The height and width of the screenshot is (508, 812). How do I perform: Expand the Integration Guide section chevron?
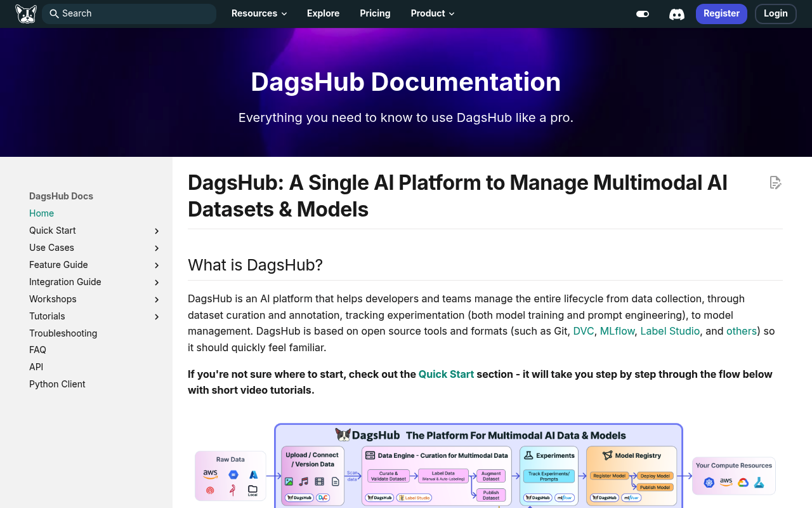click(x=157, y=283)
